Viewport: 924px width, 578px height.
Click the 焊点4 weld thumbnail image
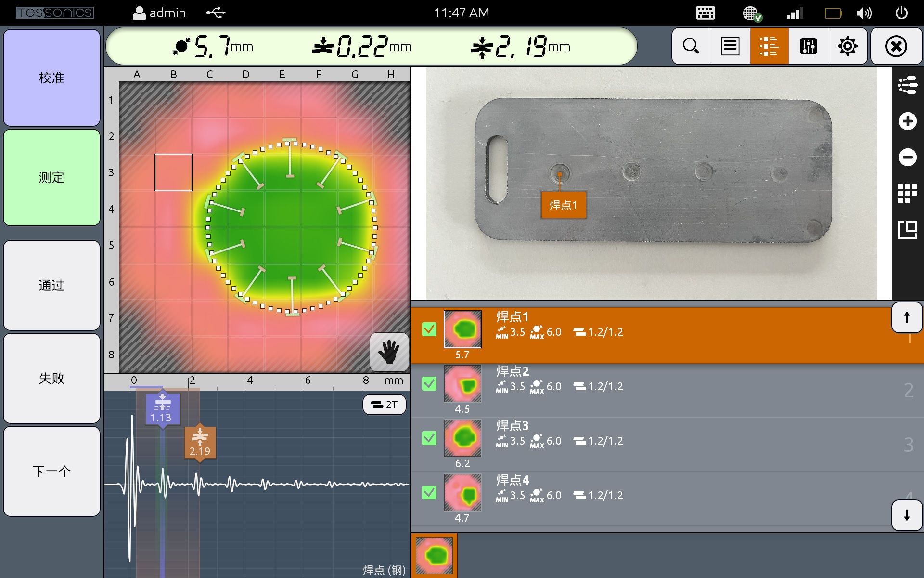pyautogui.click(x=462, y=493)
